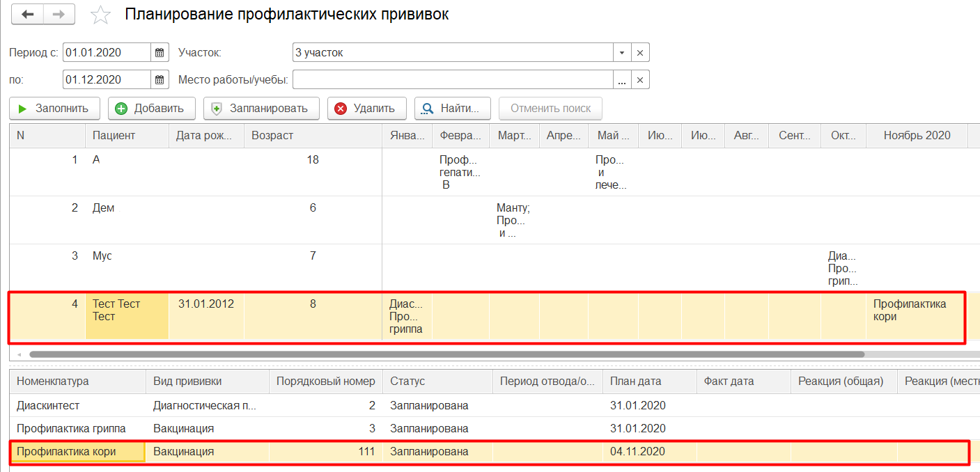Open selection dialog for Место работы/учебы
The height and width of the screenshot is (472, 980).
(x=622, y=79)
